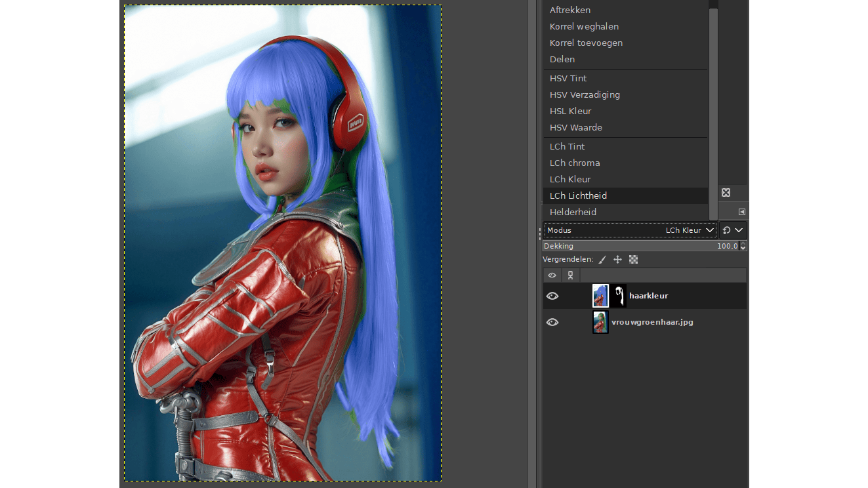The image size is (868, 488).
Task: Click the lock pixels paintbrush icon
Action: coord(602,260)
